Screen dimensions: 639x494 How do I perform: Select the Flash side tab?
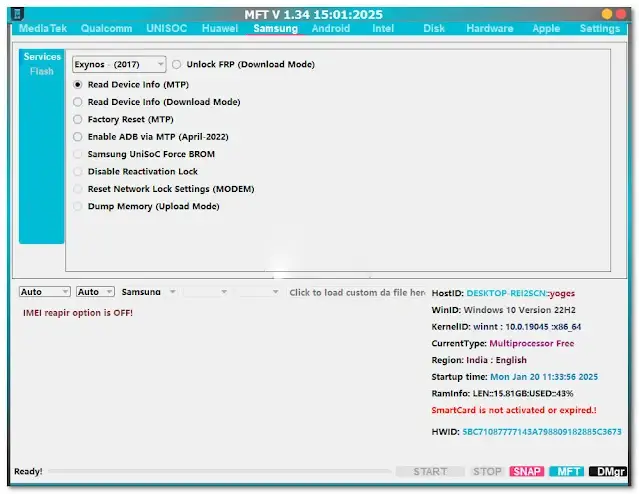(42, 71)
